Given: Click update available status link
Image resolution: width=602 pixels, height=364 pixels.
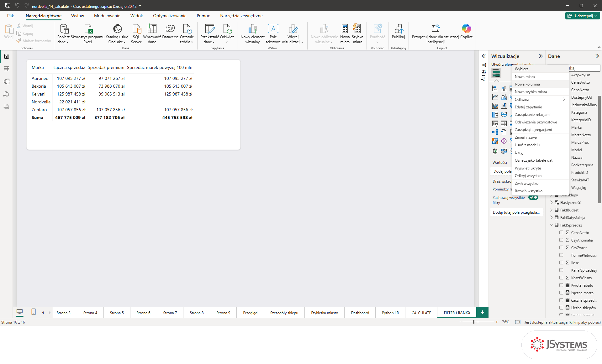Looking at the screenshot, I should coord(562,322).
